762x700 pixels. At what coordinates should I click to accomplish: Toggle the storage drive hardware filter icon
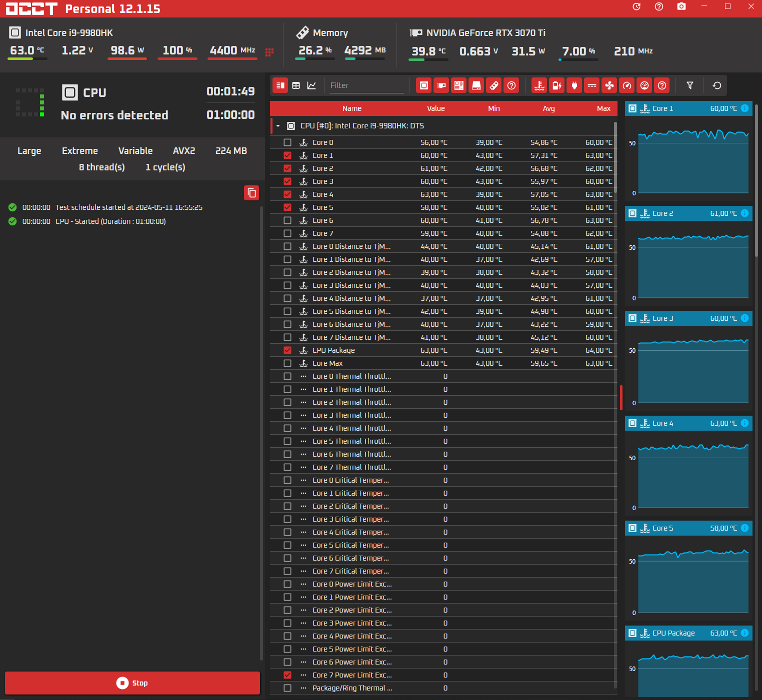click(x=476, y=85)
